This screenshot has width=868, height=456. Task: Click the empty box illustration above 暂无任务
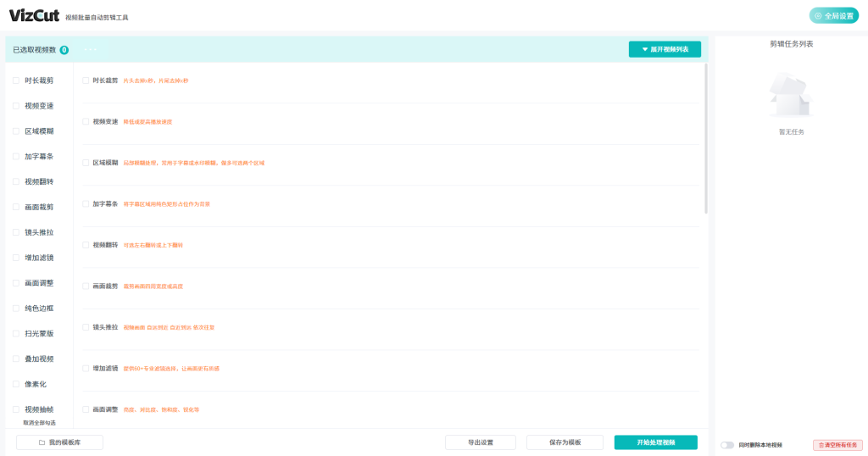pyautogui.click(x=790, y=95)
